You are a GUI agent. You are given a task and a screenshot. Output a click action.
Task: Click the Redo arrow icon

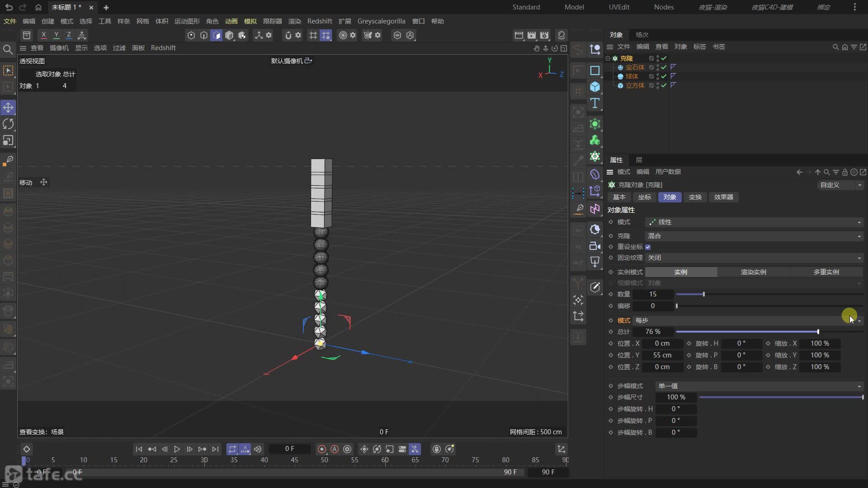23,7
